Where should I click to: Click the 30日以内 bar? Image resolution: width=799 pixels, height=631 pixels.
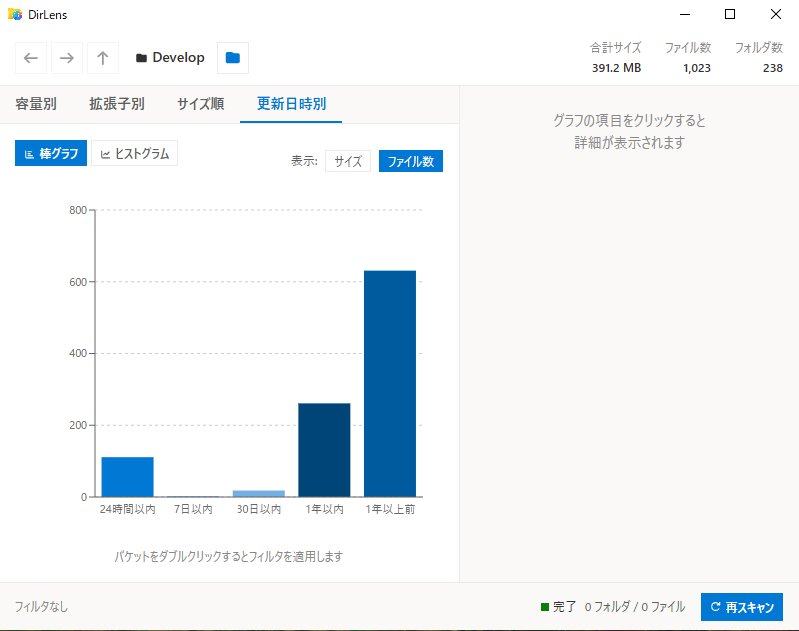[258, 493]
